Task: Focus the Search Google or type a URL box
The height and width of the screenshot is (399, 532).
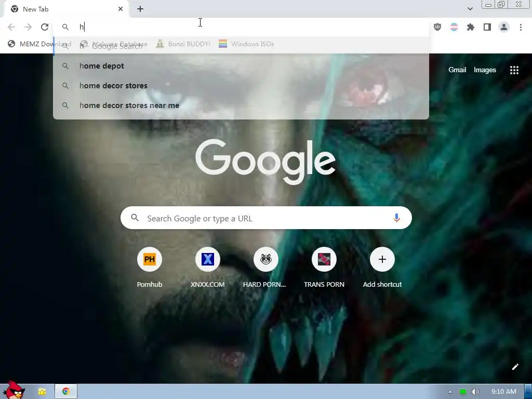Action: 266,218
